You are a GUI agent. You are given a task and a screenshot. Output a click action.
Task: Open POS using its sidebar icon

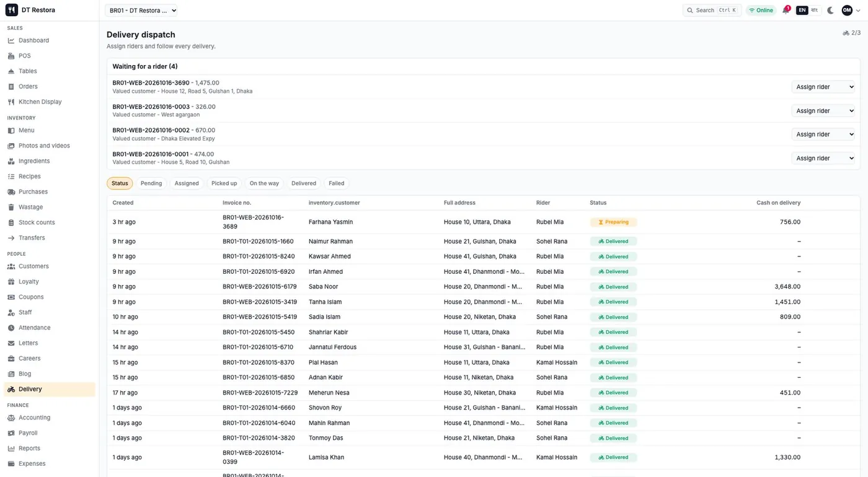point(11,56)
